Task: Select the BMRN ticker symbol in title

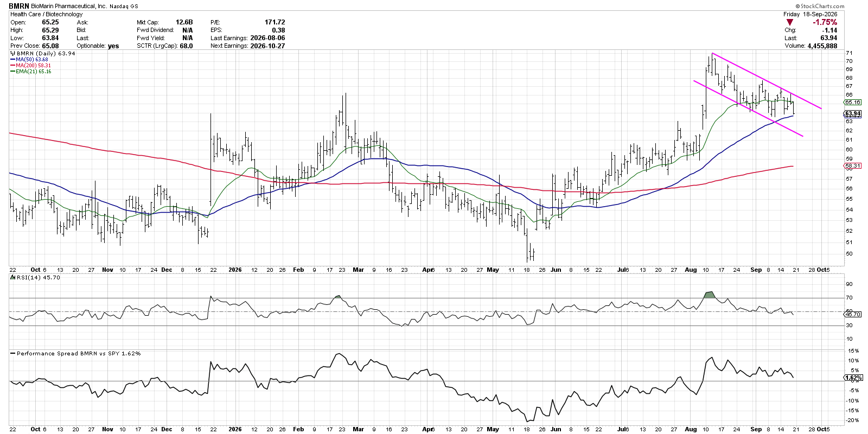Action: coord(19,7)
